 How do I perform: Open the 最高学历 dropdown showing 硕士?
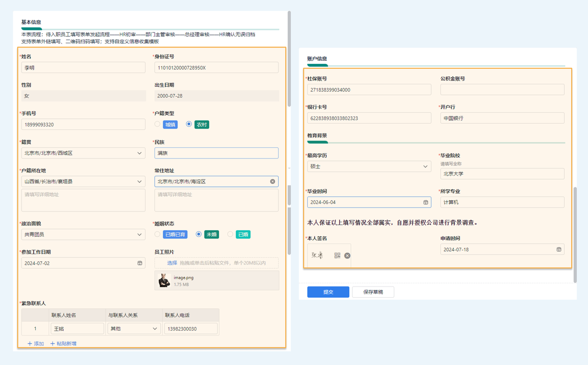pos(425,167)
